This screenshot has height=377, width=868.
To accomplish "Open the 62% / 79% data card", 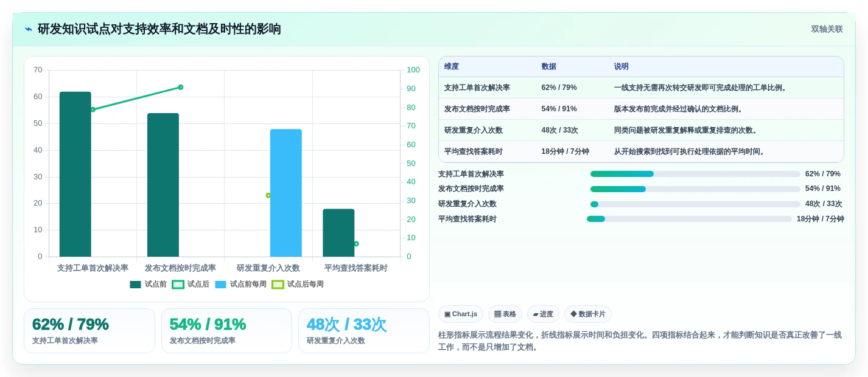I will click(89, 331).
